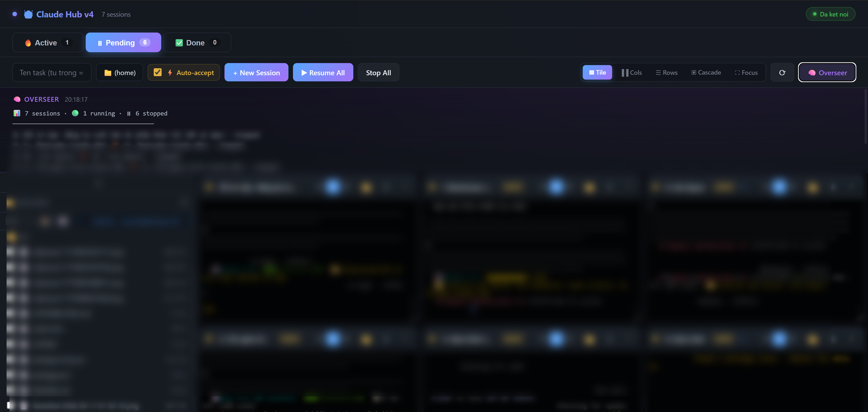Switch to Rows layout
Screen dimensions: 868x412
point(666,72)
